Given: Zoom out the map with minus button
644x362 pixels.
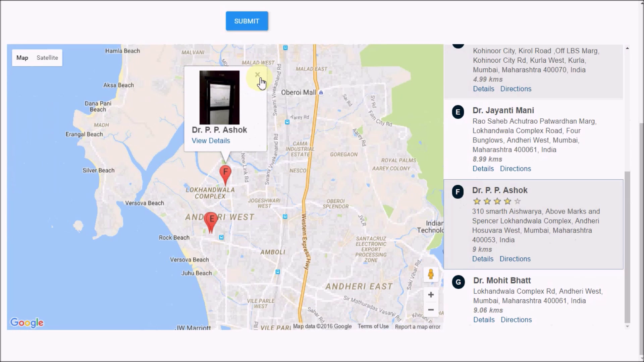Looking at the screenshot, I should [x=431, y=310].
